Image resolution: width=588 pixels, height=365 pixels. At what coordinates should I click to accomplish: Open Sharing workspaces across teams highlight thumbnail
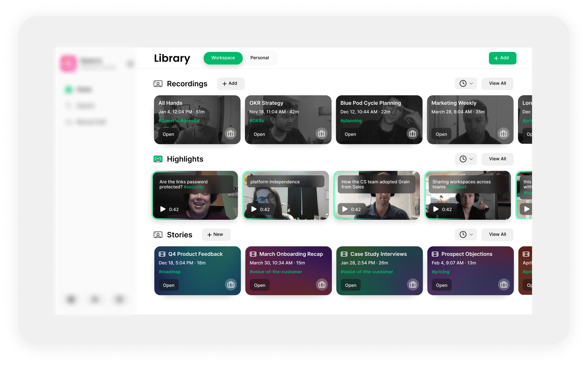coord(468,195)
